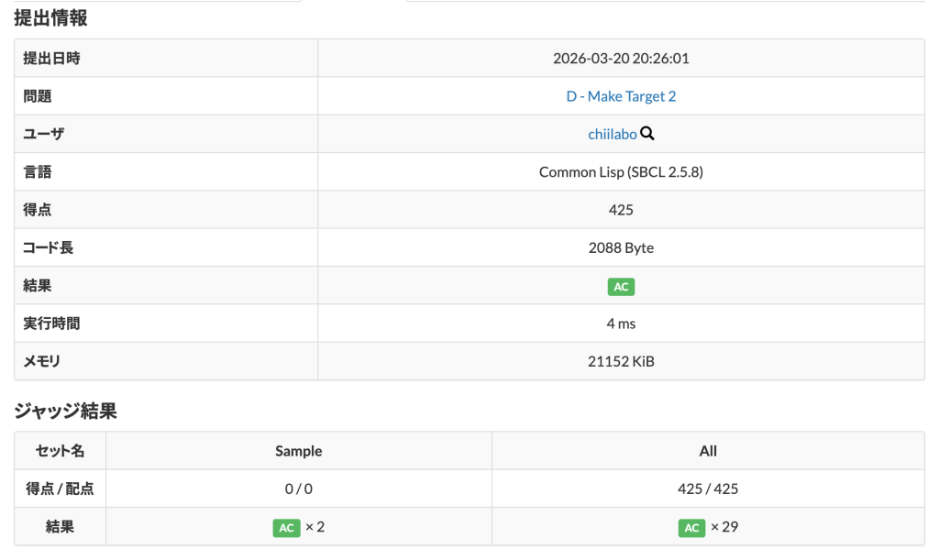Click the ジャッジ結果 section heading

65,411
